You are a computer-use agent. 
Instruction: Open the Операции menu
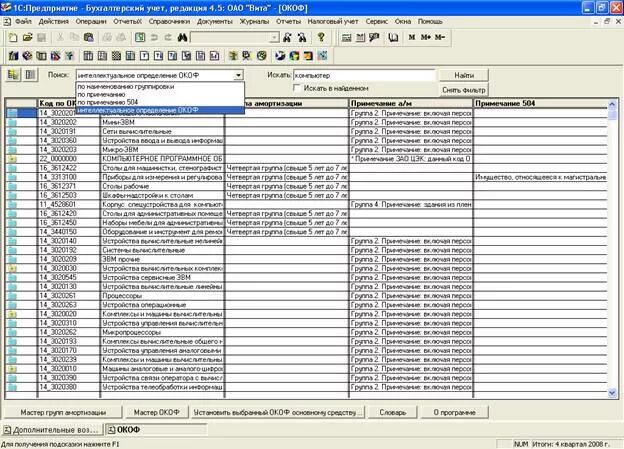point(91,21)
